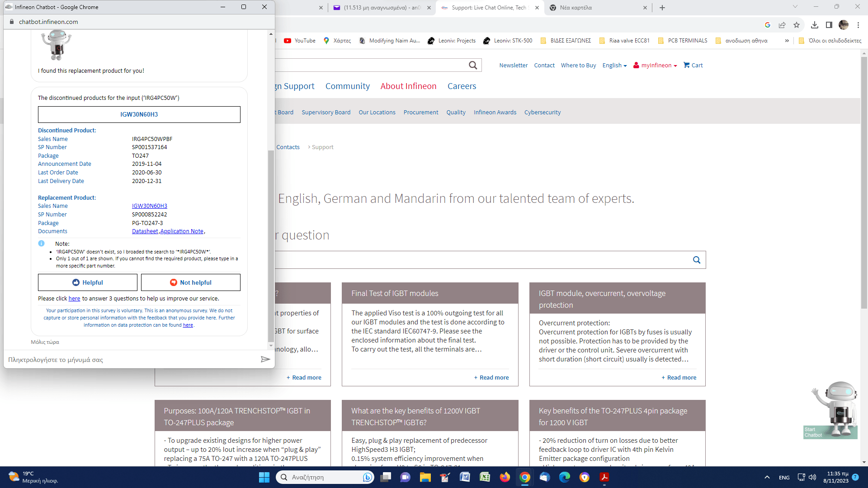Expand the myInfineon account dropdown
The width and height of the screenshot is (868, 488).
(x=655, y=66)
